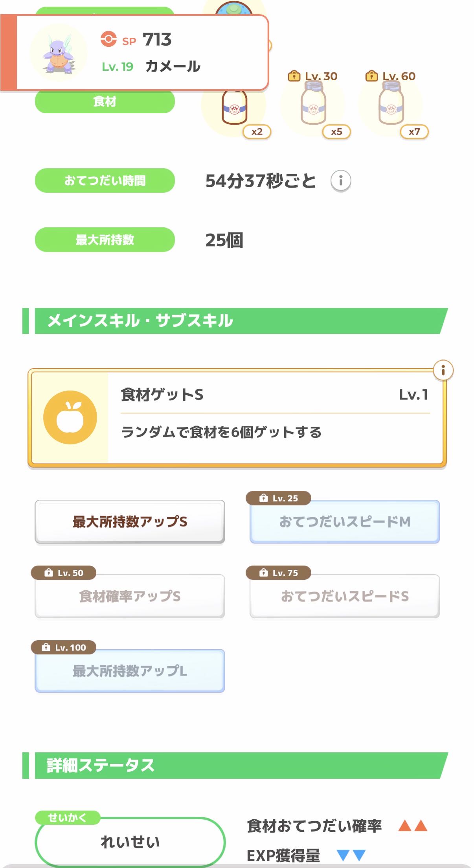
Task: Tap the メインスキル・サブスキル section header
Action: (x=236, y=321)
